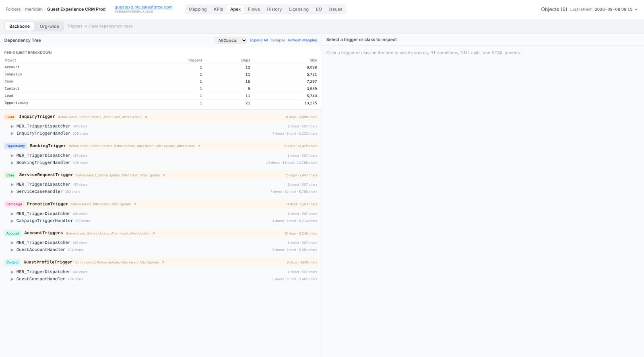Switch to Org-wide view

click(x=49, y=27)
